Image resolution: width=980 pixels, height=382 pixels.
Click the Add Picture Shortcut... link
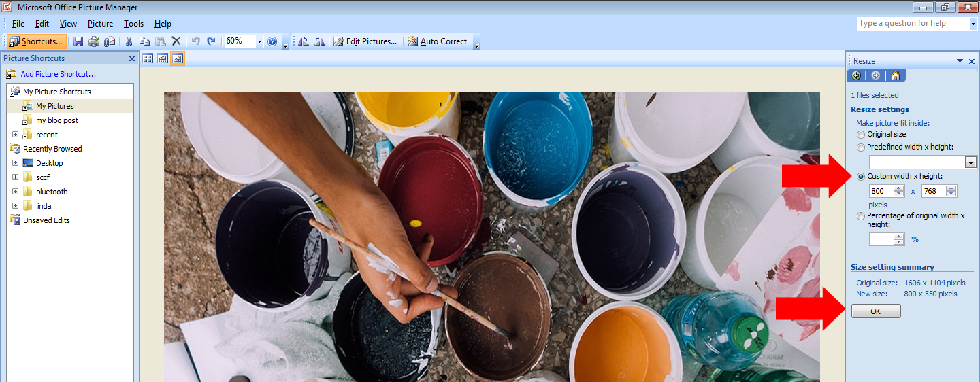pyautogui.click(x=59, y=74)
